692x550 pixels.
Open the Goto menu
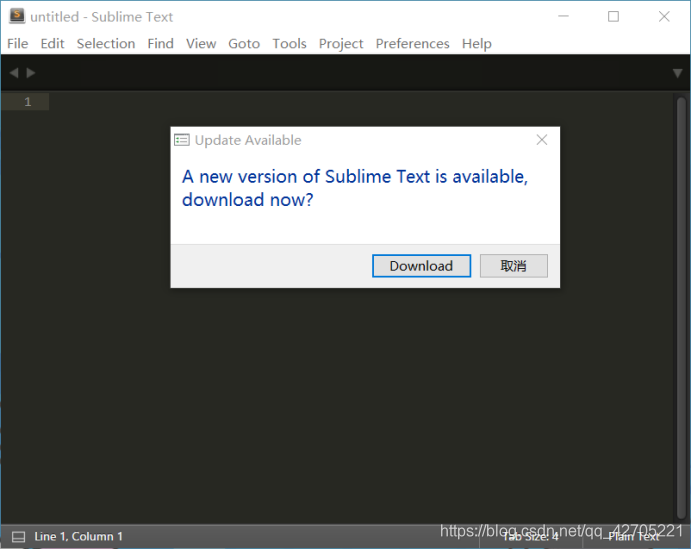click(244, 44)
